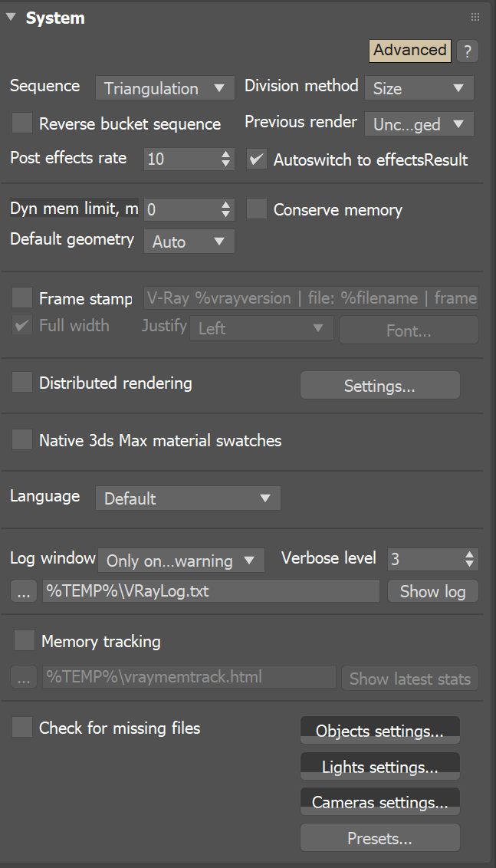Screen dimensions: 496x868
Task: Open the Previous render dropdown
Action: pos(419,123)
